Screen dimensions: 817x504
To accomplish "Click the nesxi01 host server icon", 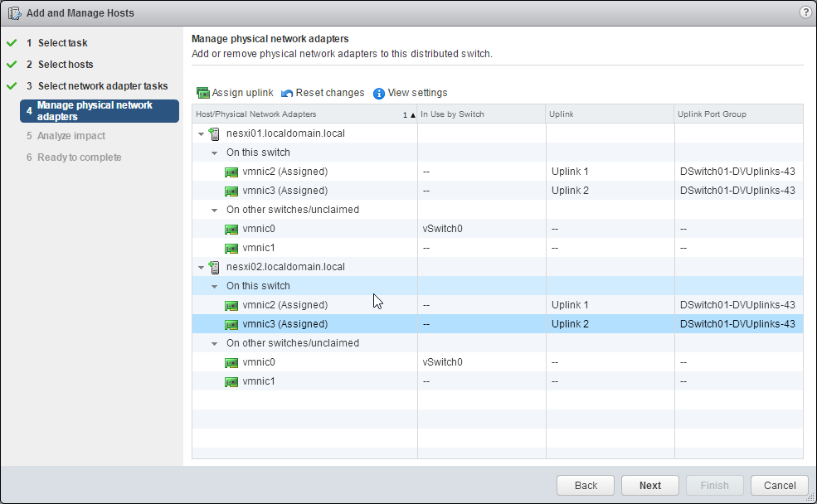I will tap(215, 133).
